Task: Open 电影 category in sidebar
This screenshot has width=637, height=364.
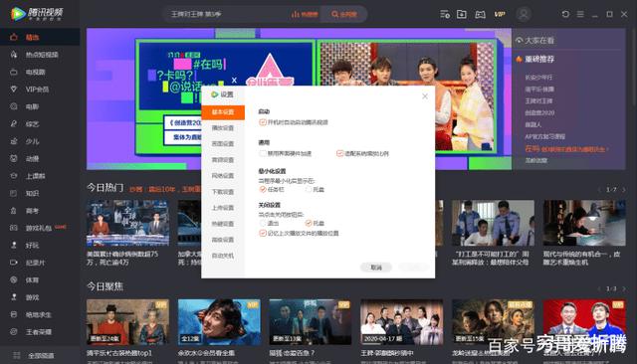Action: click(31, 106)
